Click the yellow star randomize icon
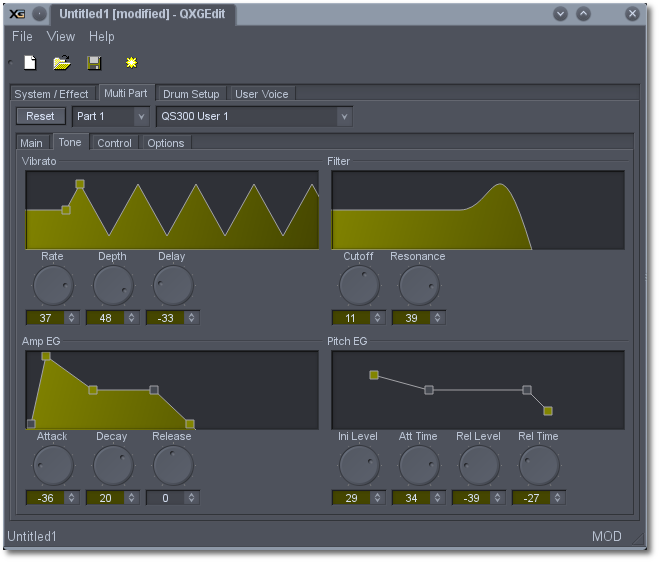The height and width of the screenshot is (562, 659). 131,63
